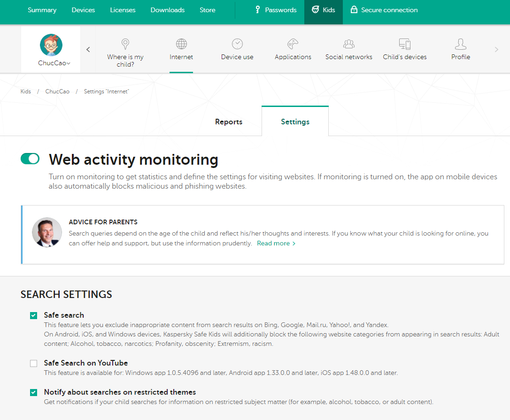The image size is (510, 420).
Task: Uncheck the Safe search checkbox
Action: [33, 315]
